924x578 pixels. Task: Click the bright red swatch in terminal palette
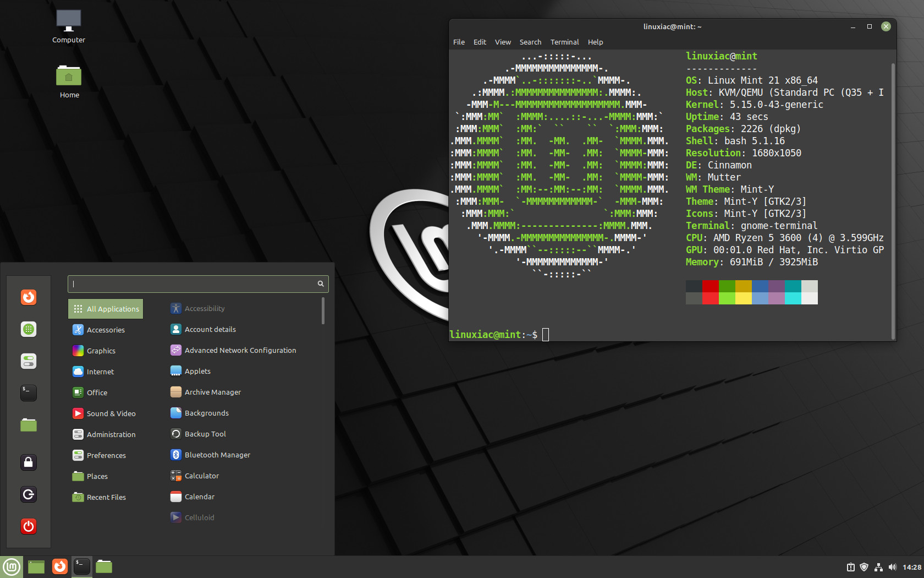[x=711, y=298]
